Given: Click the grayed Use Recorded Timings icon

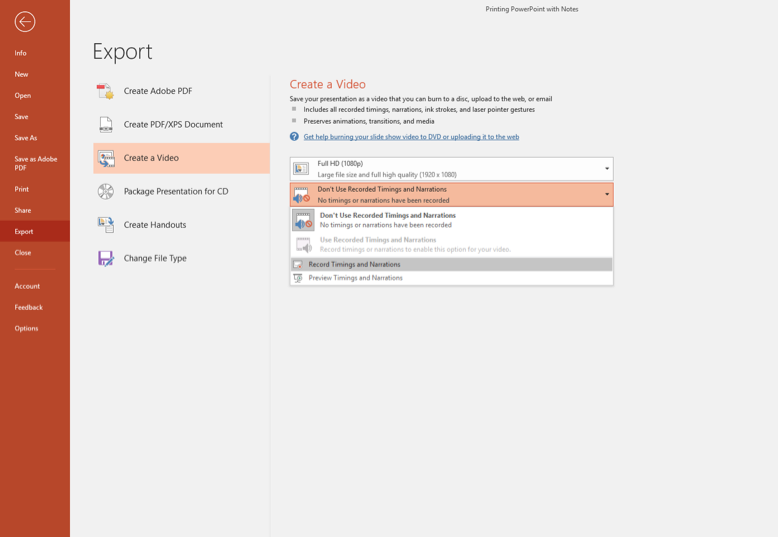Looking at the screenshot, I should 304,244.
